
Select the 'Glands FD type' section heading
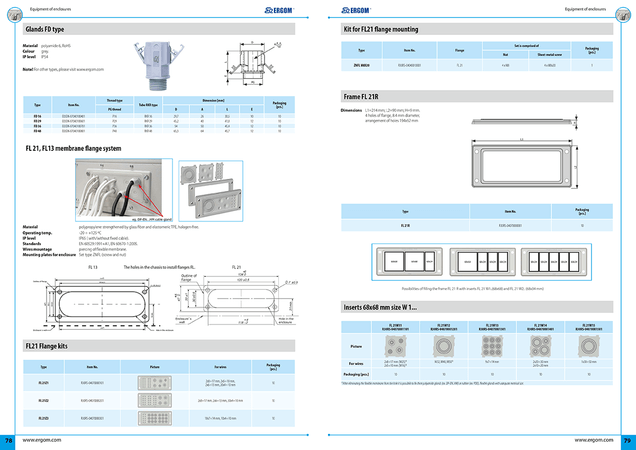pos(45,30)
